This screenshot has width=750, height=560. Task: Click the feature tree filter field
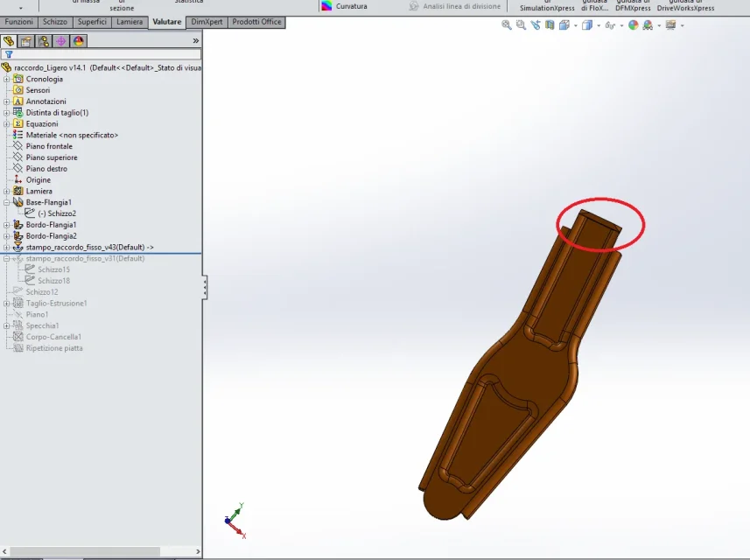coord(101,54)
